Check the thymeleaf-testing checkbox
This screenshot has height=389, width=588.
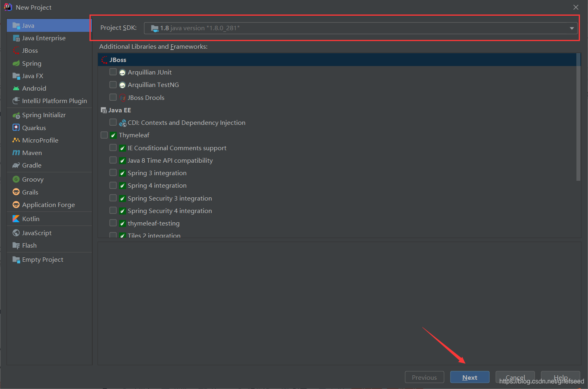click(113, 223)
